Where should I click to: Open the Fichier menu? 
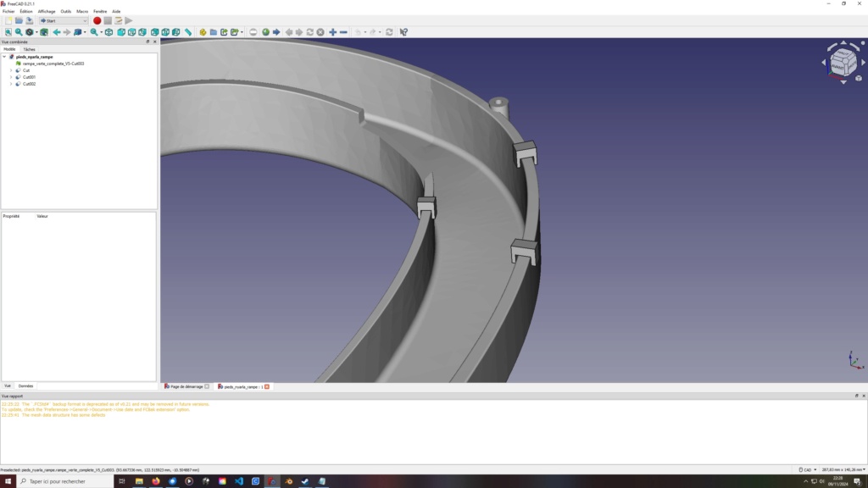click(8, 11)
